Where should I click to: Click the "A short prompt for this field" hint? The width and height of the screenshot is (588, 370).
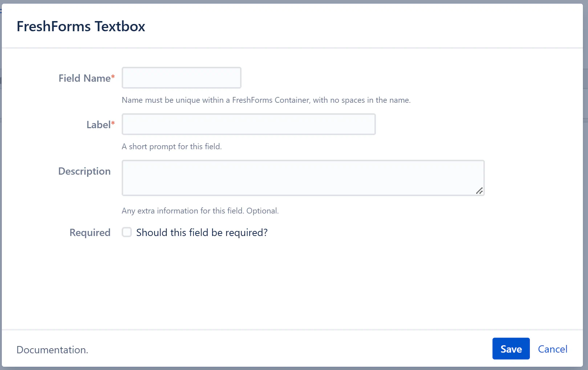point(171,147)
